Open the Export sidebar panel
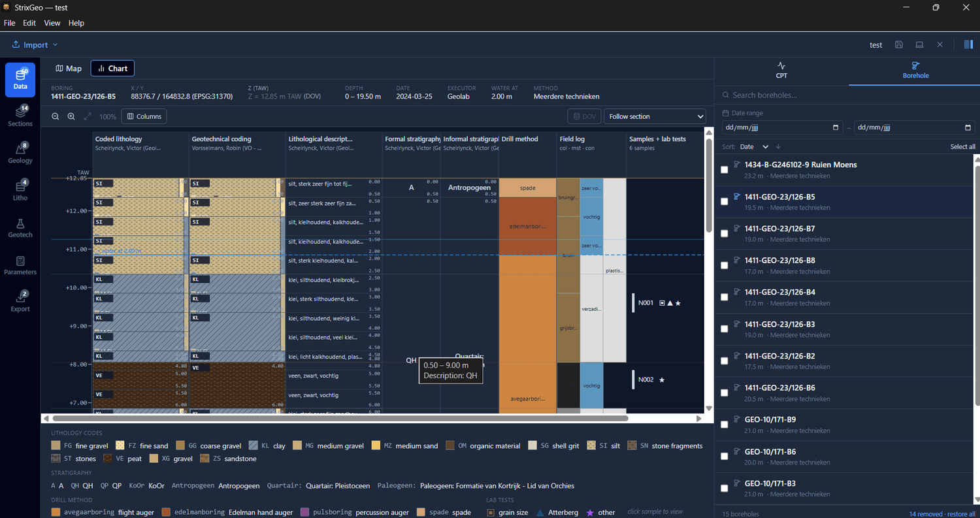 click(x=20, y=302)
